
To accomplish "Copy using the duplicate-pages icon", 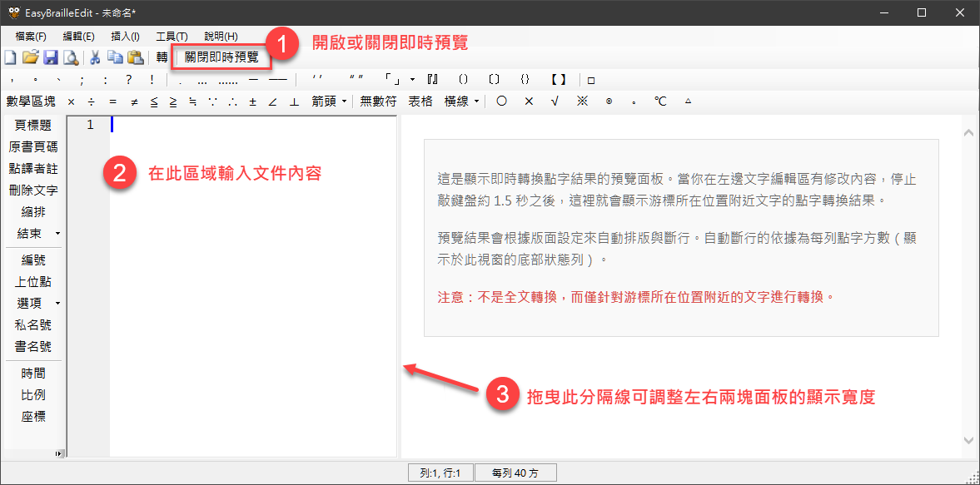I will 115,57.
